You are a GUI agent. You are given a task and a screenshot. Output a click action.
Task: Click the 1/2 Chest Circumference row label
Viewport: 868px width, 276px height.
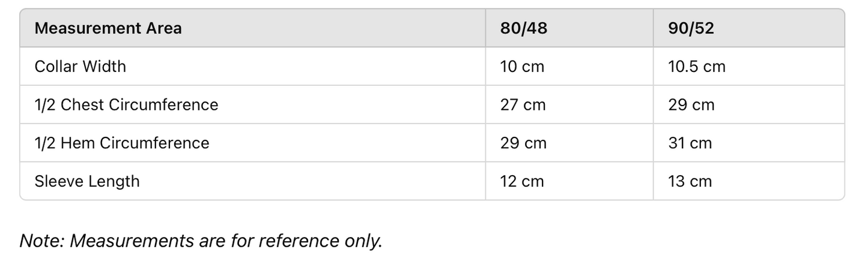(x=126, y=104)
